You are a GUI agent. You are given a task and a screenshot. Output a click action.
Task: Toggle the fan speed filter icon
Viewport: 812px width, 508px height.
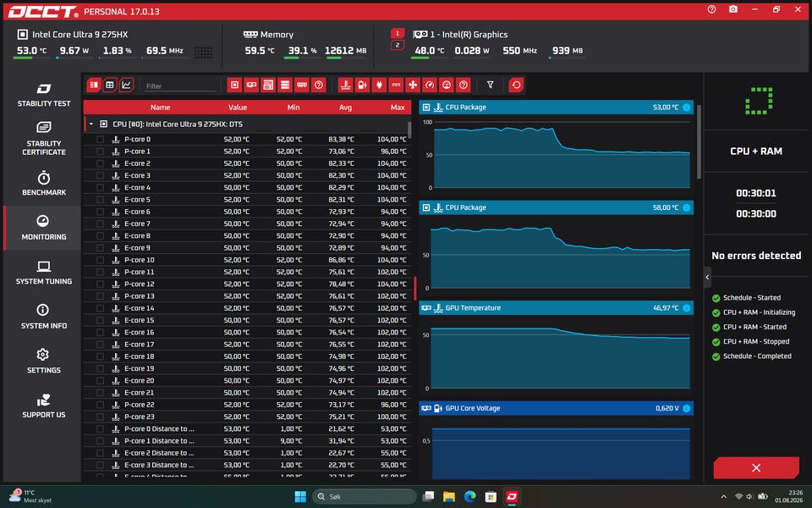point(413,85)
